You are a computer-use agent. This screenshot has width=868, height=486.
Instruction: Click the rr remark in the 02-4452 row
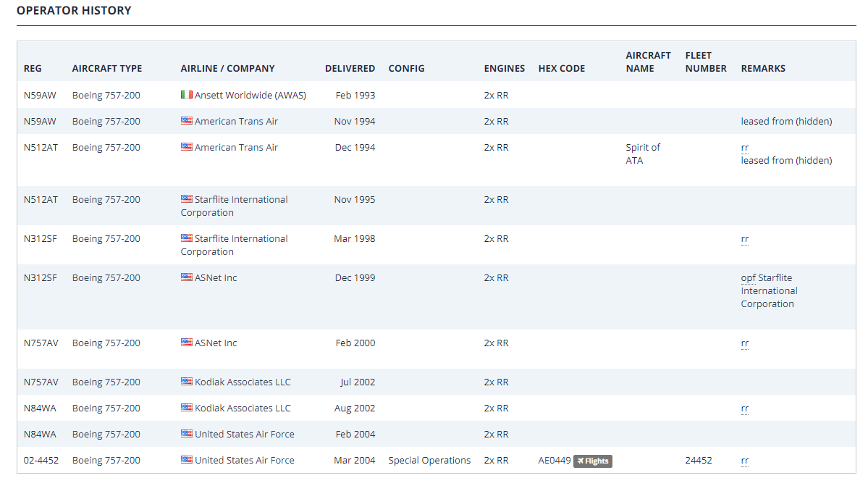coord(744,461)
